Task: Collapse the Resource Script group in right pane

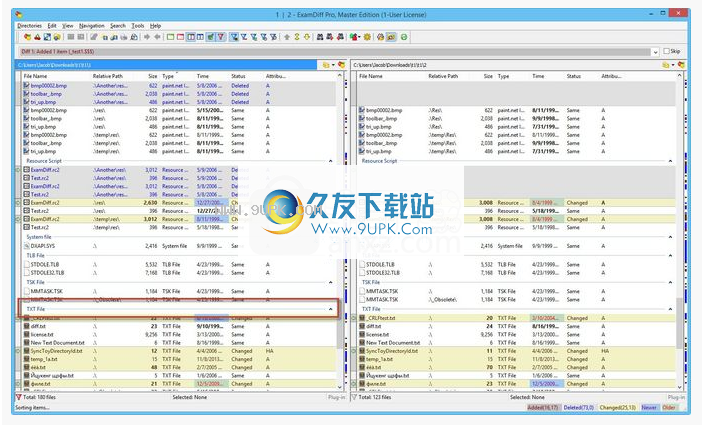Action: [x=670, y=161]
